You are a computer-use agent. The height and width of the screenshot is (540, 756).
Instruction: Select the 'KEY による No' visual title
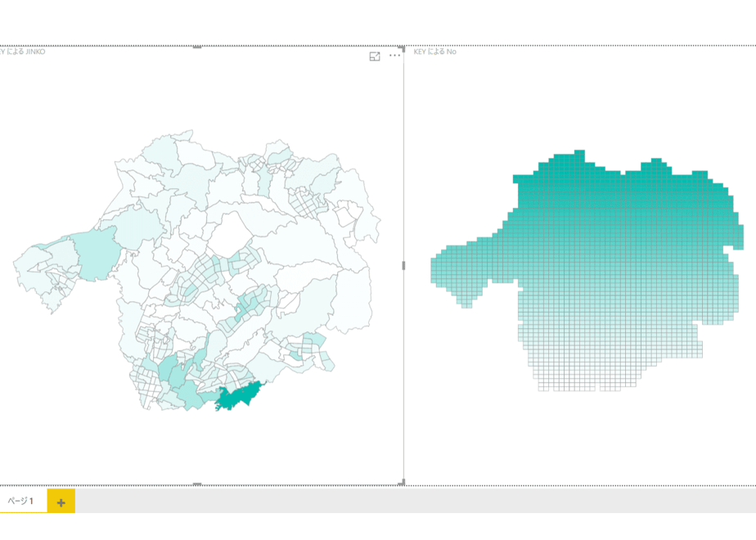click(x=435, y=52)
